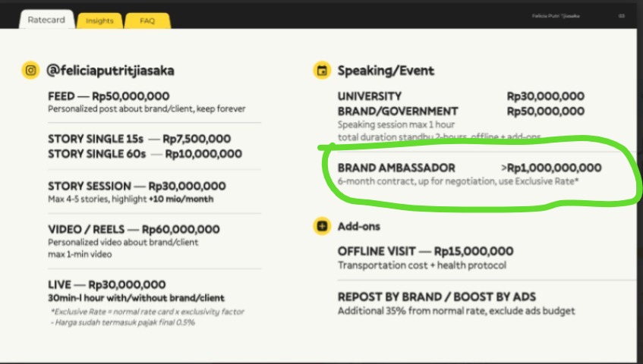Image resolution: width=643 pixels, height=364 pixels.
Task: Click the STORY SINGLE 60s rate
Action: point(144,154)
